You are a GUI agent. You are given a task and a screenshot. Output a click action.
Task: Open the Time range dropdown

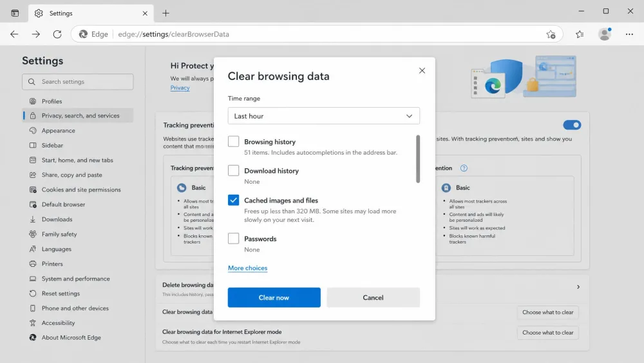(324, 116)
